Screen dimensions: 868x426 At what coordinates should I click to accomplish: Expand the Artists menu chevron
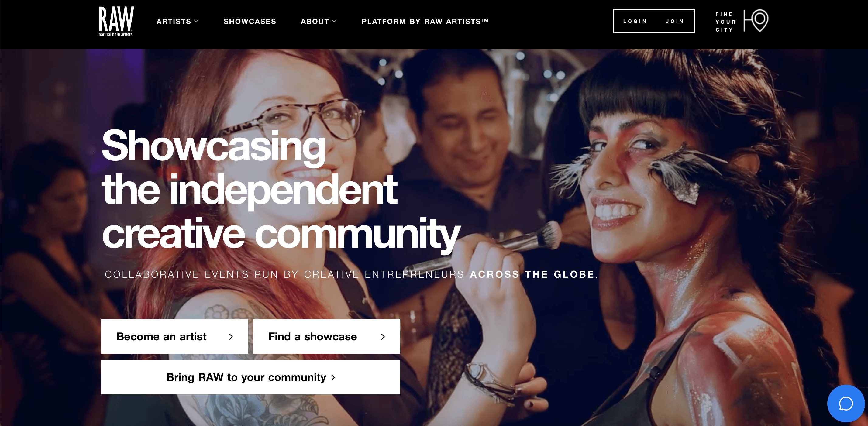[196, 21]
